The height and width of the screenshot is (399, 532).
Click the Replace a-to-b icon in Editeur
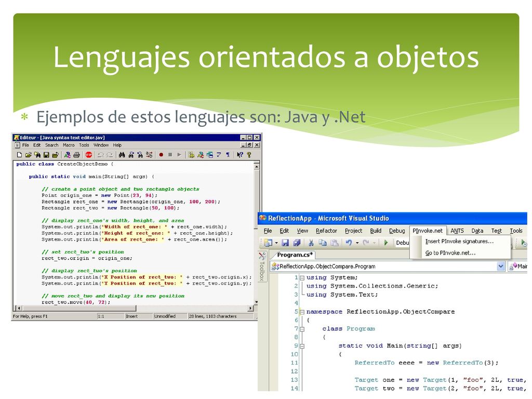[x=149, y=155]
